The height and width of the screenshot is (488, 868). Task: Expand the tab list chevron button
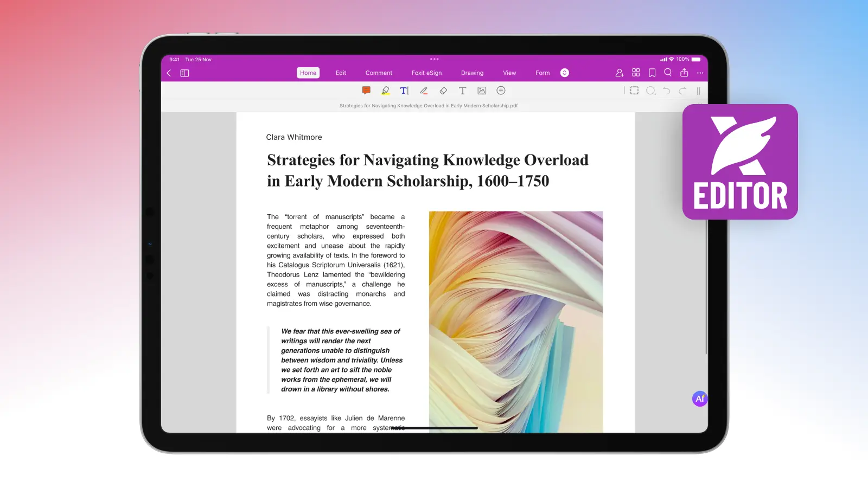click(x=564, y=73)
